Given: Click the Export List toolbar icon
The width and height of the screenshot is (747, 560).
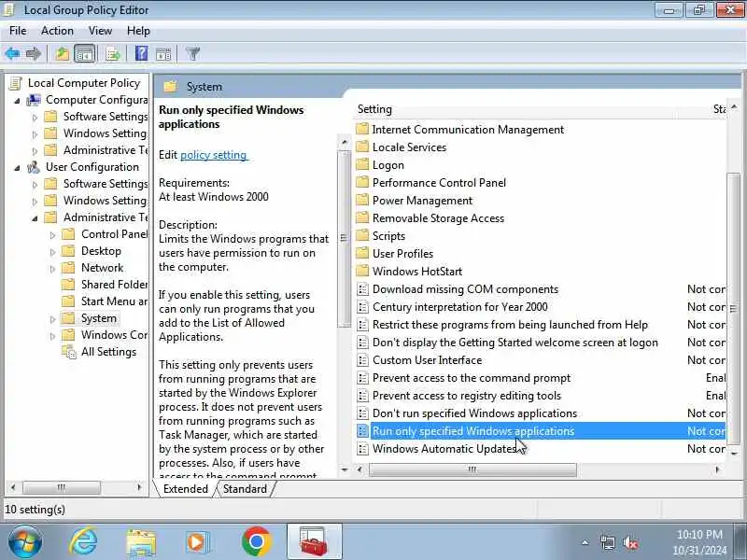Looking at the screenshot, I should [x=113, y=54].
